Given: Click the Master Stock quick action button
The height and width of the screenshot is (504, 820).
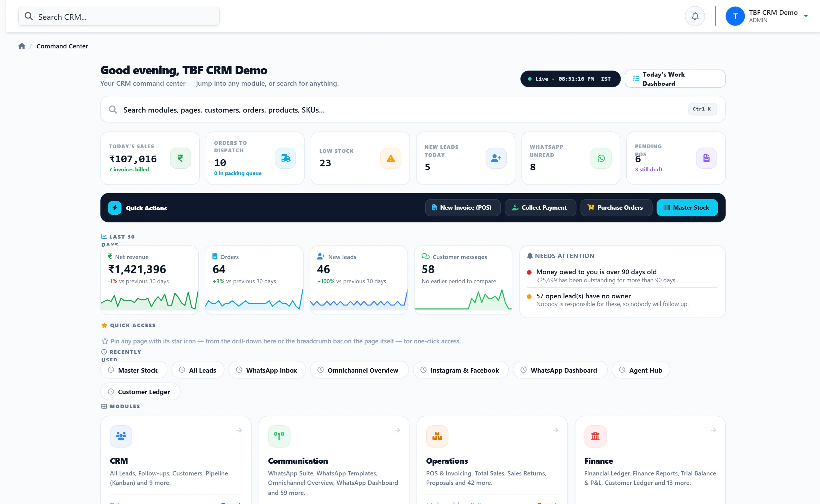Looking at the screenshot, I should coord(687,208).
